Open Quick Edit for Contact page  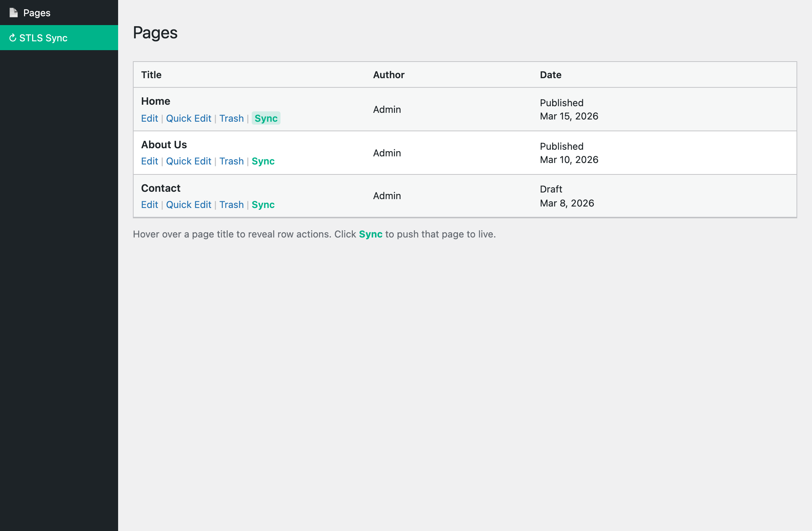(x=189, y=205)
